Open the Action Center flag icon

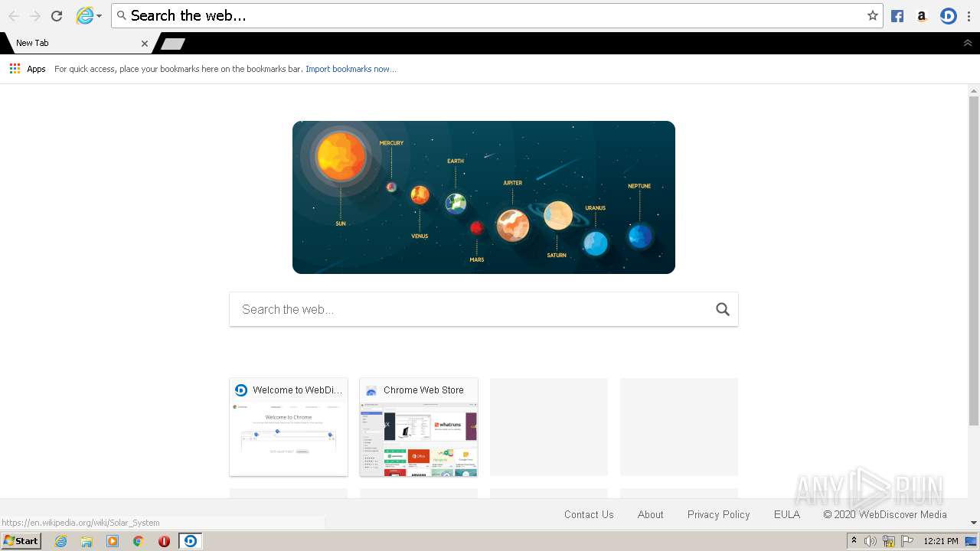907,541
